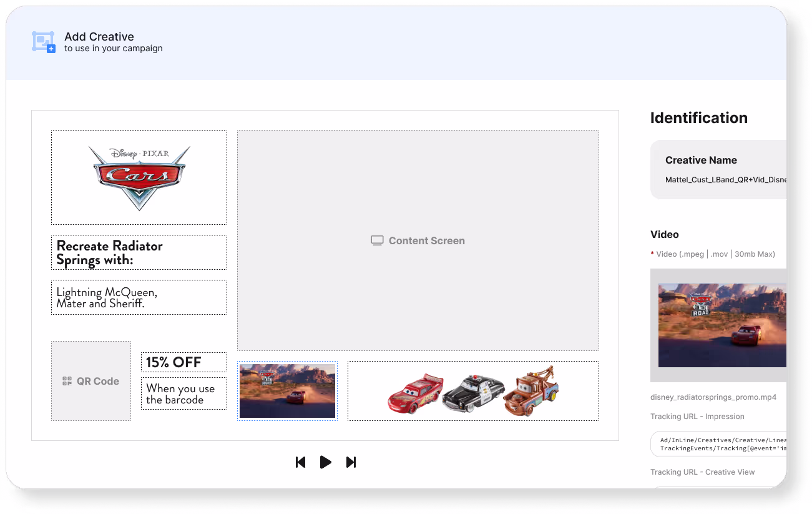Select the "Recreate Radiator Springs with:" text box
812x514 pixels.
tap(139, 252)
